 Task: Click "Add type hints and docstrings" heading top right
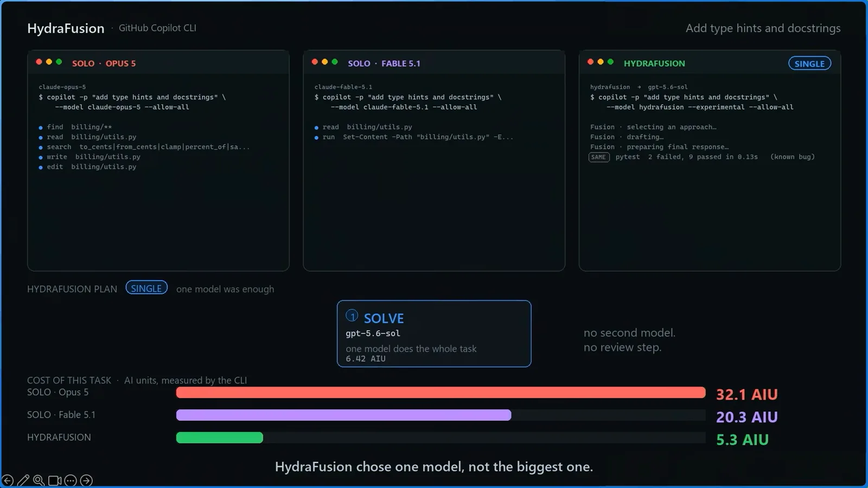[763, 28]
